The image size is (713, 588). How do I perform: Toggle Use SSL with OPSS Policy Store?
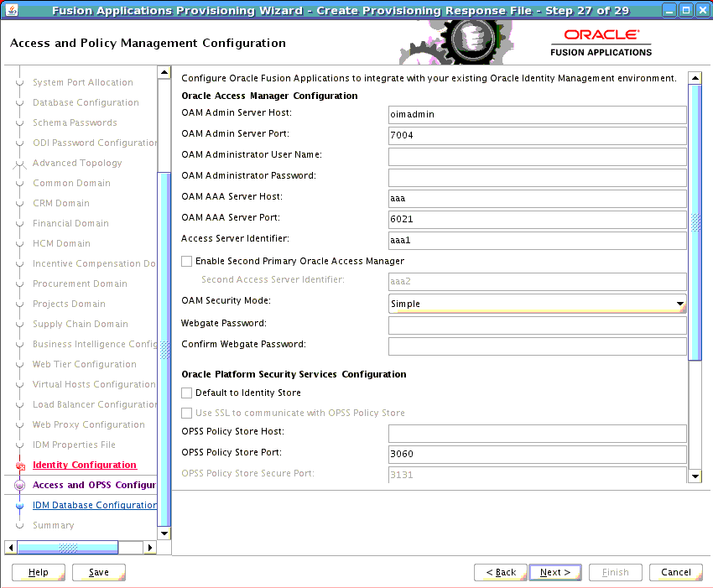pyautogui.click(x=186, y=413)
